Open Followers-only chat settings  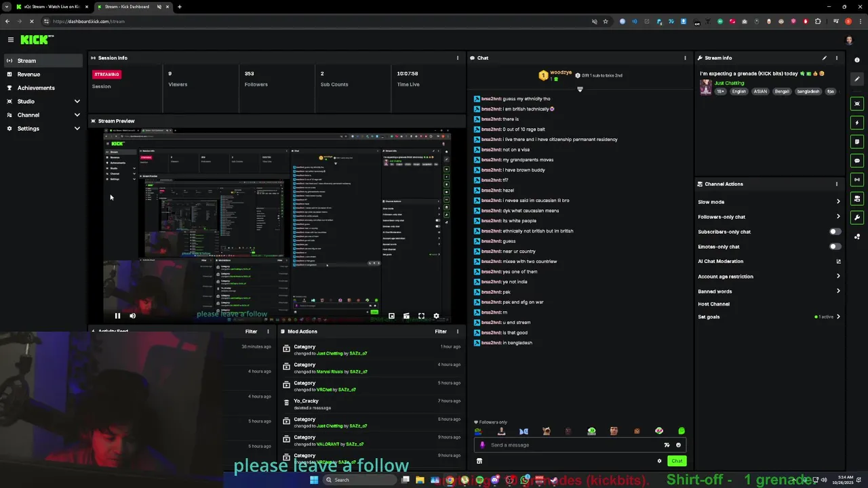coord(769,217)
